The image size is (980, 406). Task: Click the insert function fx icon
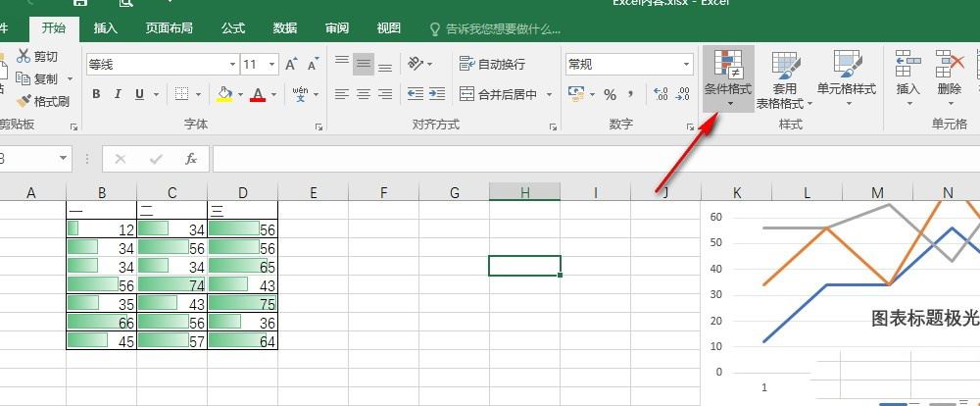pos(191,158)
